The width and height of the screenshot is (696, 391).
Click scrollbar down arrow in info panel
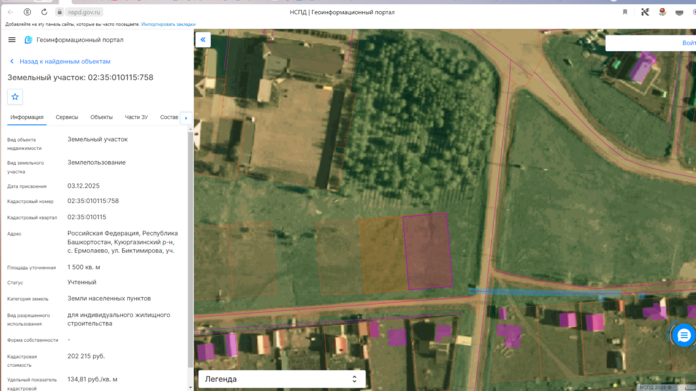[x=191, y=387]
